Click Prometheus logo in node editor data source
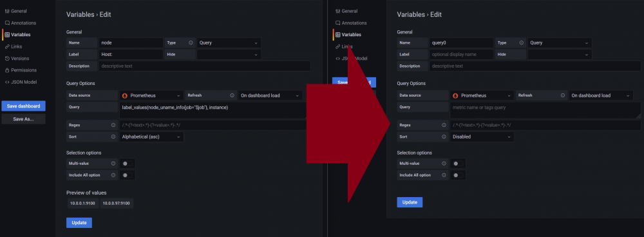 (x=124, y=96)
